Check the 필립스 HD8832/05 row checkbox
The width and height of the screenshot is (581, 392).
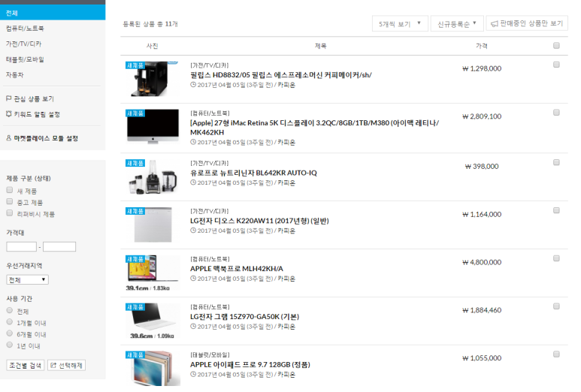pos(556,65)
